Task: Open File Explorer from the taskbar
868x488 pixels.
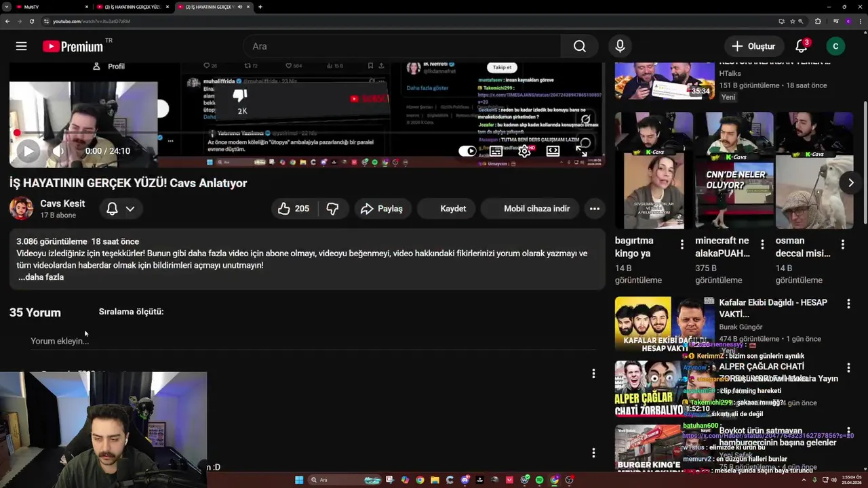Action: coord(435,480)
